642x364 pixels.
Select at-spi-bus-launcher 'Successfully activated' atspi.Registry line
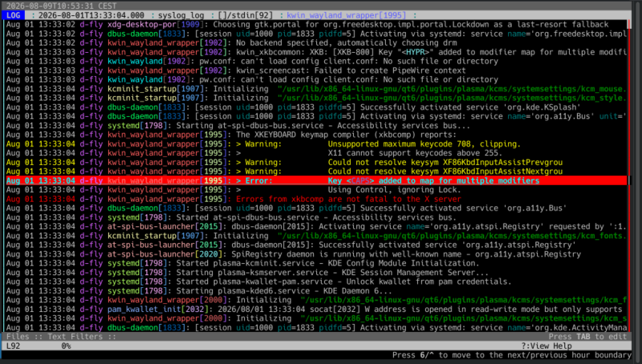pos(316,245)
